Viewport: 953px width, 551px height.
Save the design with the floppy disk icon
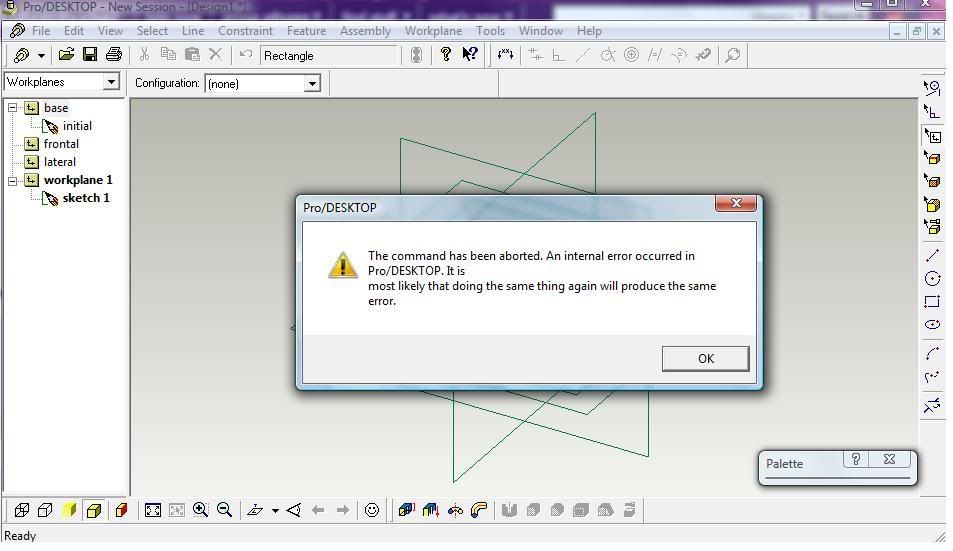(90, 55)
